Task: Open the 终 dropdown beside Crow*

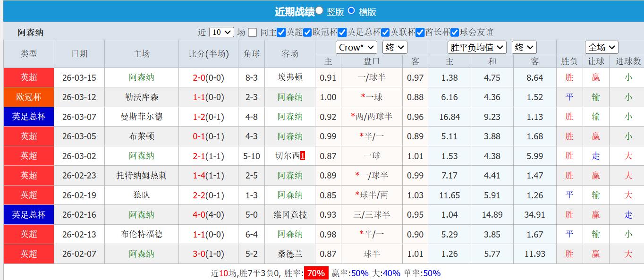Action: [395, 47]
